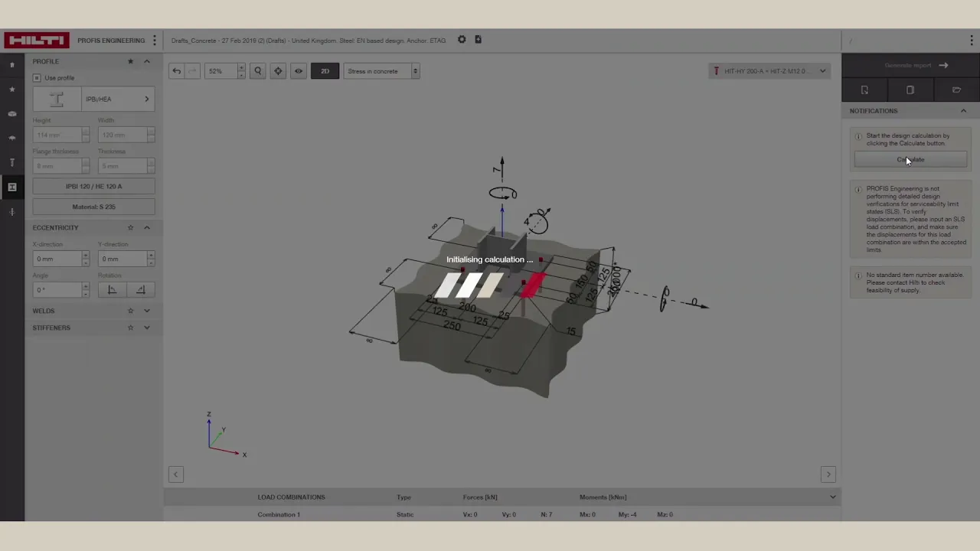The image size is (980, 551).
Task: Favorite the Welds section star
Action: click(x=130, y=311)
